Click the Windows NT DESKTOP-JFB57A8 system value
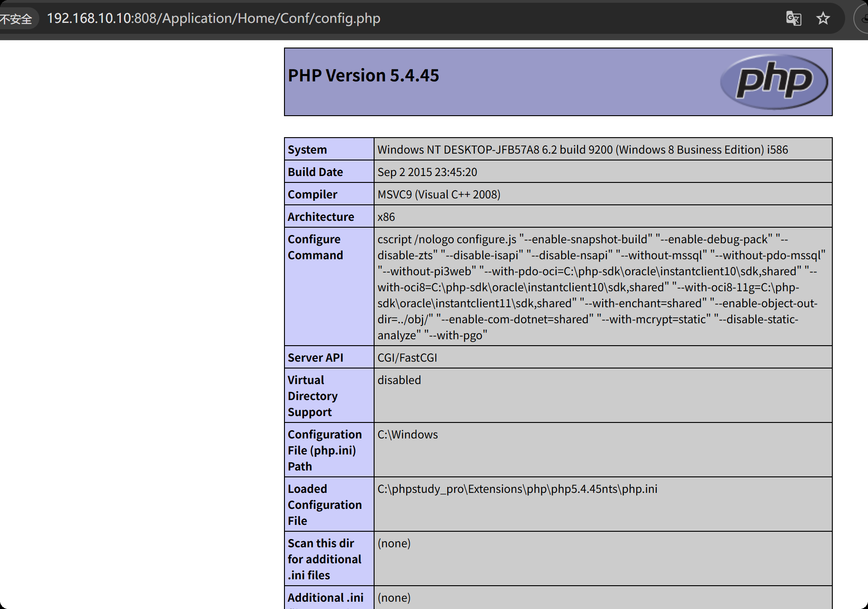The height and width of the screenshot is (609, 868). point(582,150)
